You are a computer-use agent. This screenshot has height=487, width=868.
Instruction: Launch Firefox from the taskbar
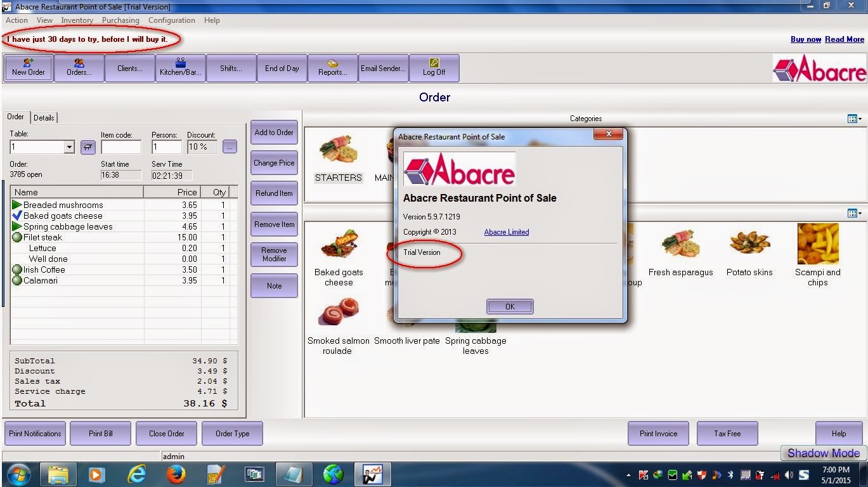click(176, 474)
